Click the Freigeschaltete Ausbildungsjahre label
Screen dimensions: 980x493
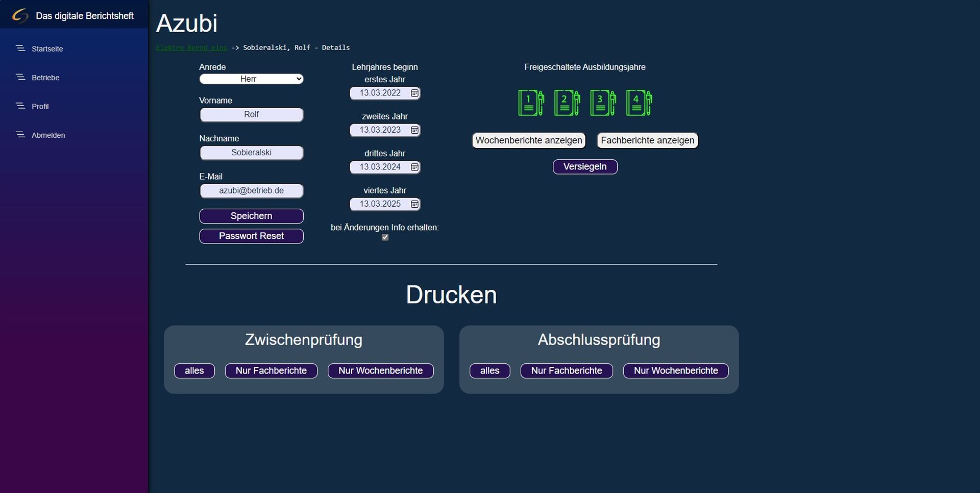click(585, 67)
